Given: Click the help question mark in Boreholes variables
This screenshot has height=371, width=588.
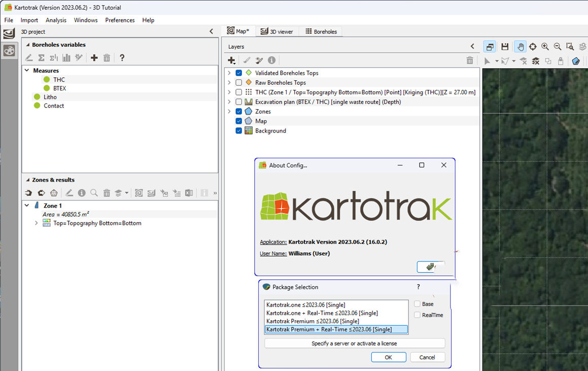Looking at the screenshot, I should (122, 58).
